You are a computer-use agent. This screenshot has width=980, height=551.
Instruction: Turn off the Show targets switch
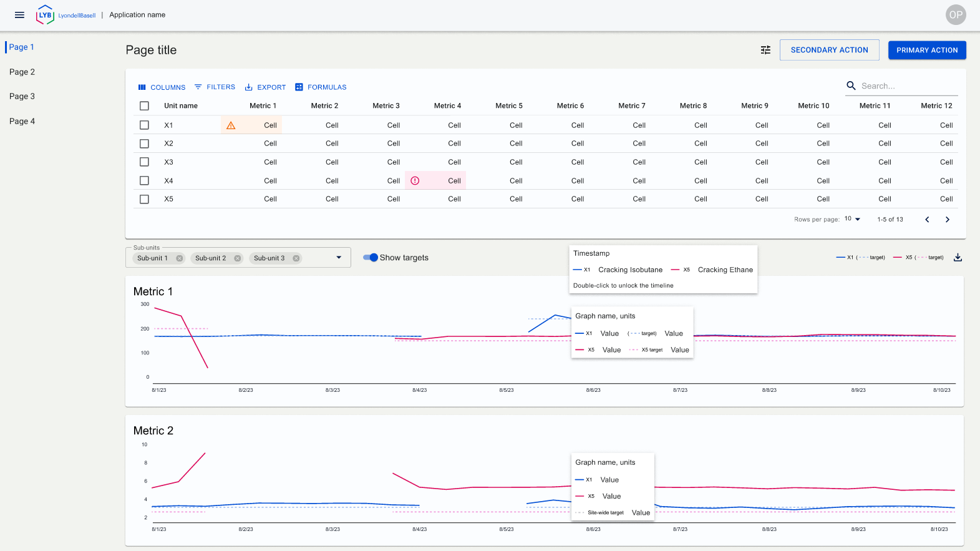(371, 258)
